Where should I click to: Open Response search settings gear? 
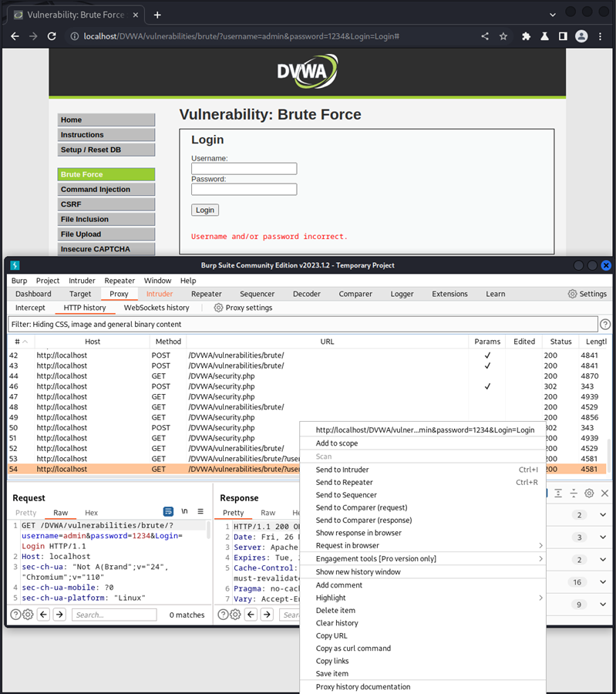tap(235, 615)
